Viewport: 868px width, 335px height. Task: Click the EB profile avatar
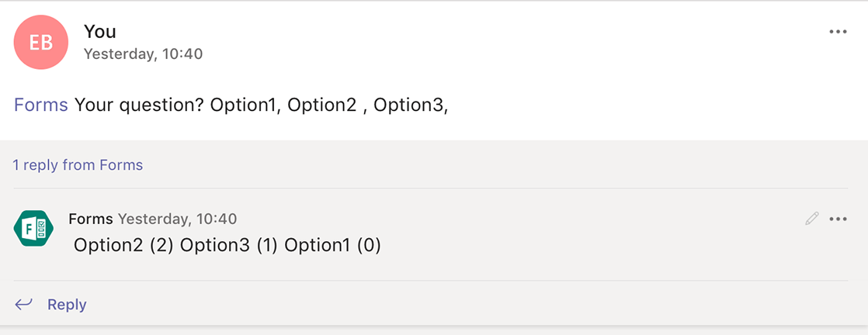pyautogui.click(x=41, y=42)
